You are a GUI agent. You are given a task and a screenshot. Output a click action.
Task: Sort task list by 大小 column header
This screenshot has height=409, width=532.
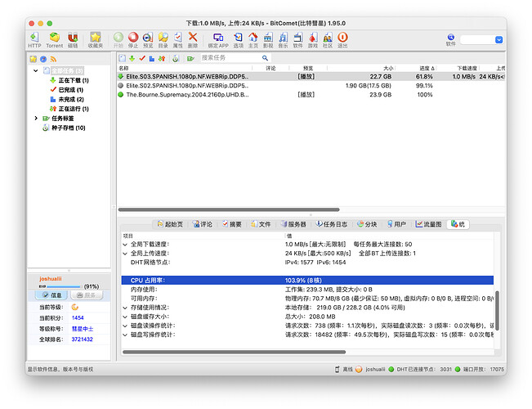pos(388,68)
